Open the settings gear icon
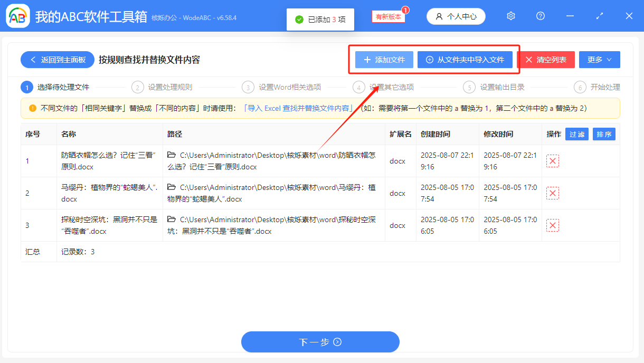 point(510,16)
